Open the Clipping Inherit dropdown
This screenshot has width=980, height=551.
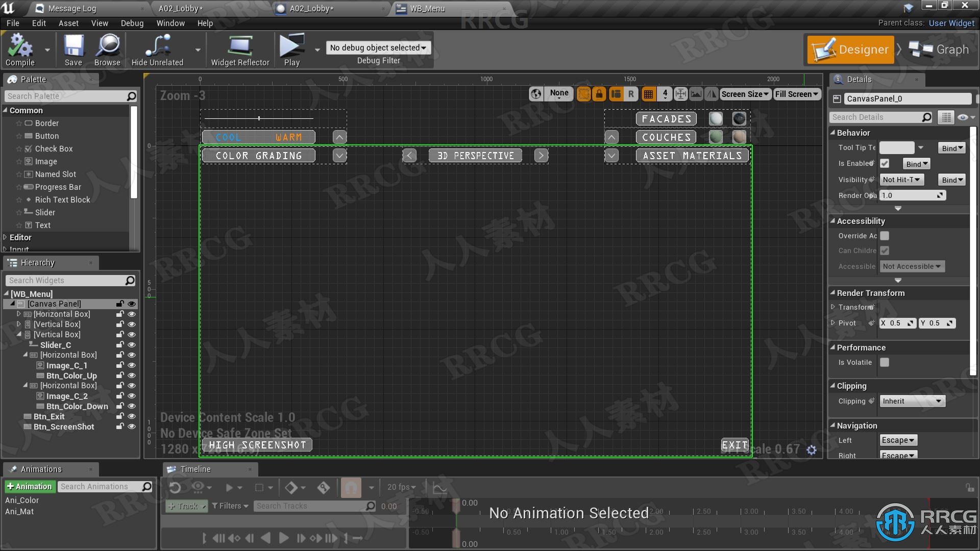[x=912, y=401]
